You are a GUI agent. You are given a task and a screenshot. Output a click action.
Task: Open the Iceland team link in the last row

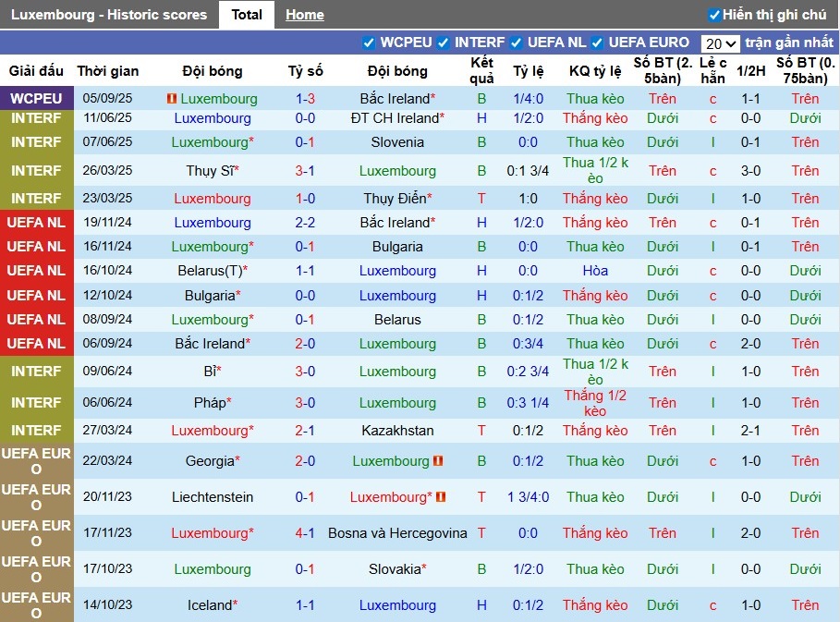point(209,605)
